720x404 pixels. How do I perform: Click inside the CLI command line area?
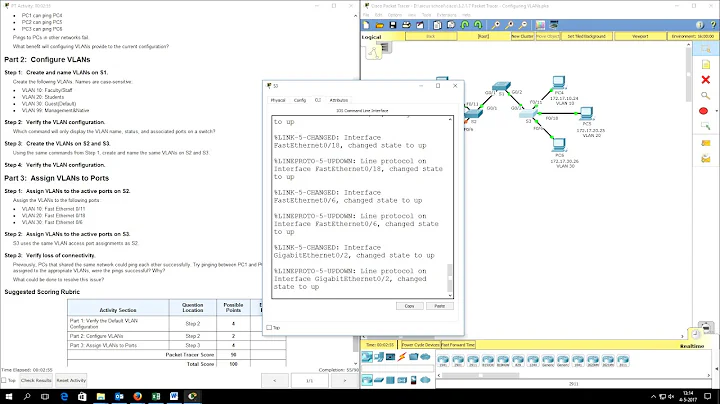359,207
